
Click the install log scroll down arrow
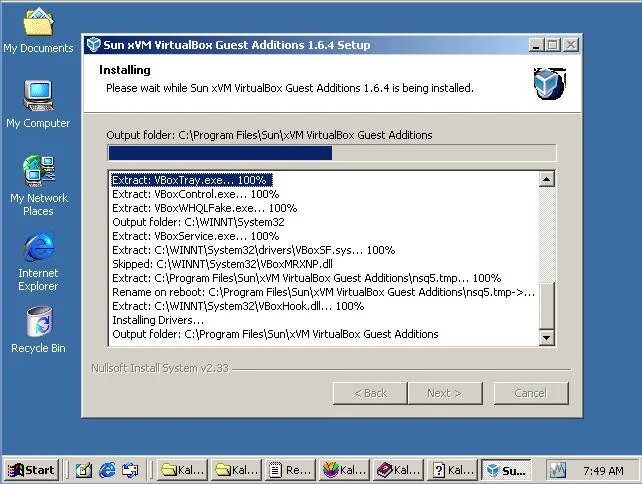click(x=547, y=338)
